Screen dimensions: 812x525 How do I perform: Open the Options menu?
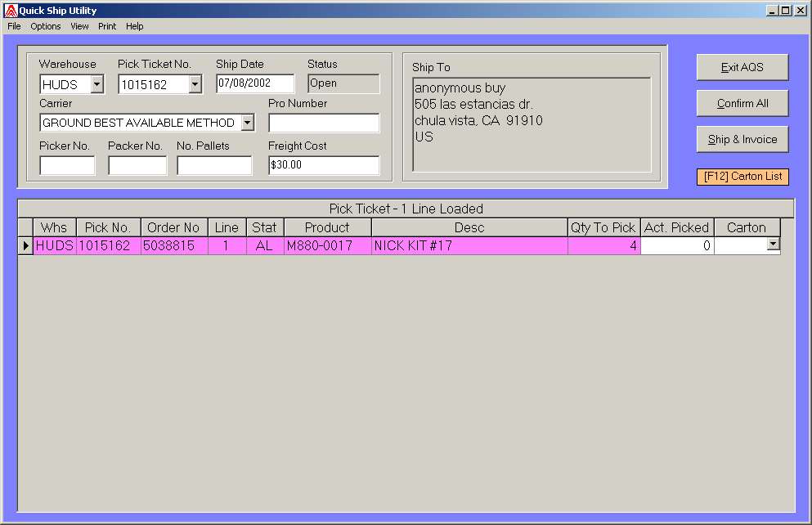pos(46,26)
